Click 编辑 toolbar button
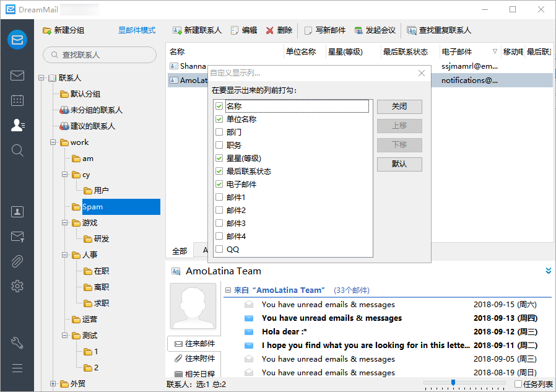 244,30
